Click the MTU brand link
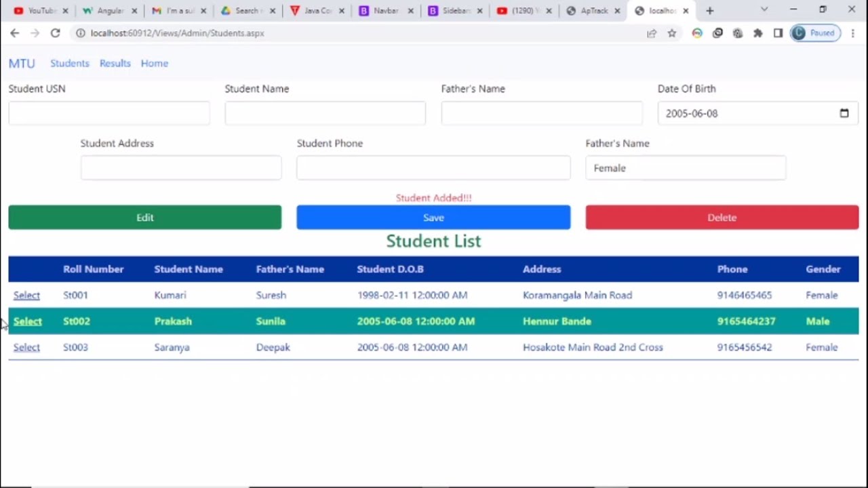The image size is (868, 488). click(x=22, y=63)
